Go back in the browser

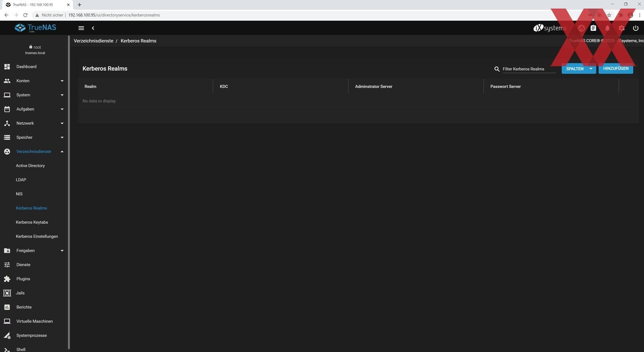click(x=6, y=15)
